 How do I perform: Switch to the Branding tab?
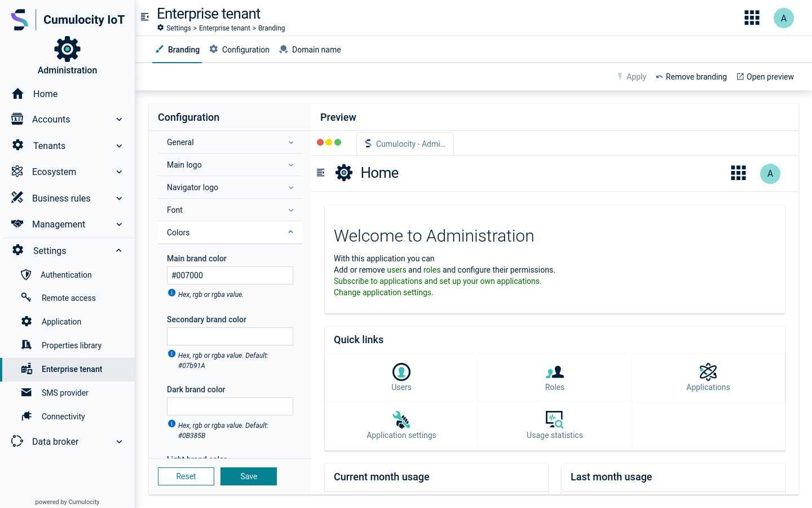177,50
